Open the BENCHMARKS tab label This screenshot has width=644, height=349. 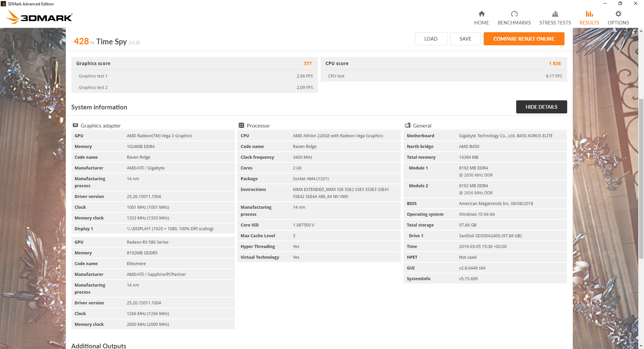pos(514,23)
